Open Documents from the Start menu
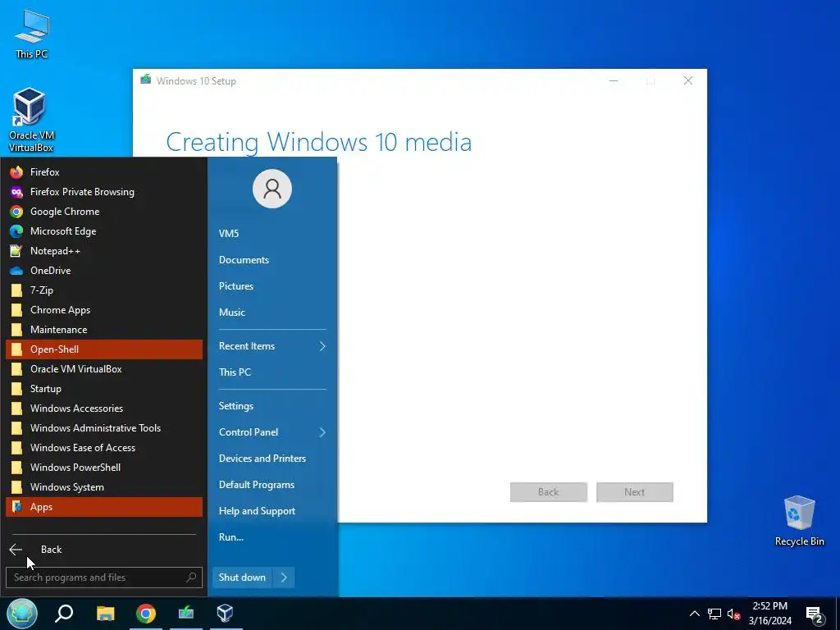This screenshot has width=840, height=630. click(x=272, y=260)
